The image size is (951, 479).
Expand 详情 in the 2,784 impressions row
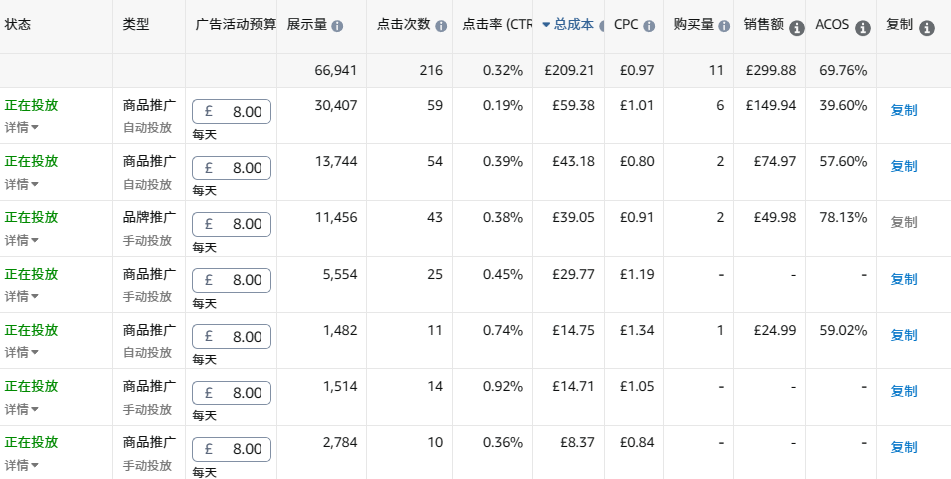(22, 465)
